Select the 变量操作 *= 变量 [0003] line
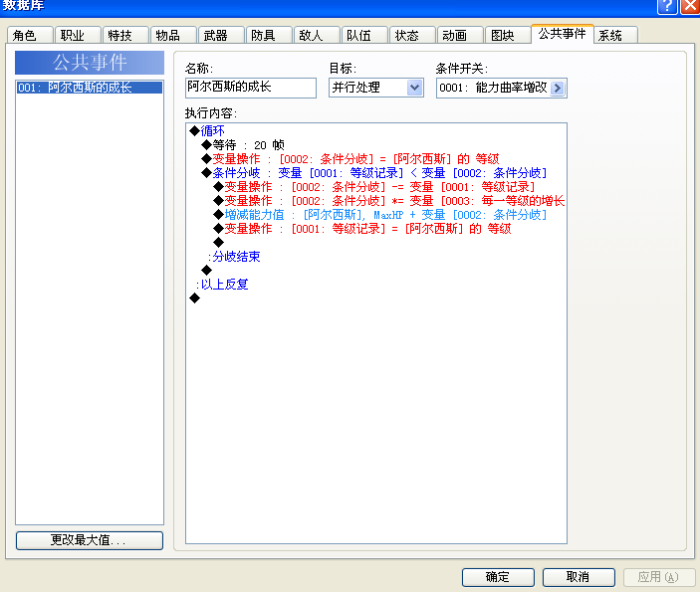Viewport: 700px width, 592px height. coord(389,200)
